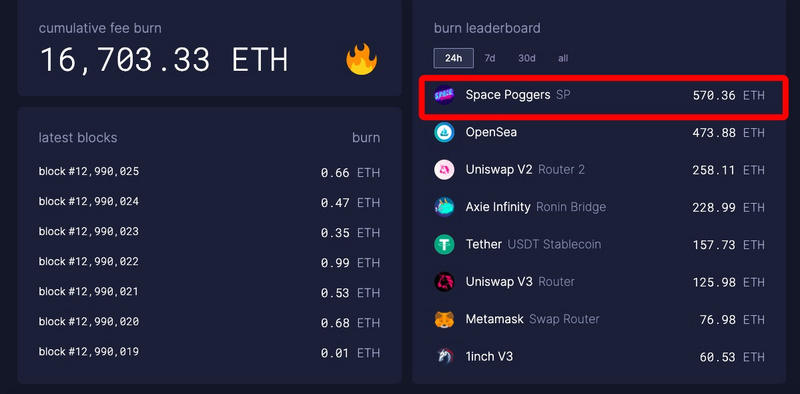800x394 pixels.
Task: Open the Space Poggers leaderboard row
Action: (x=599, y=95)
